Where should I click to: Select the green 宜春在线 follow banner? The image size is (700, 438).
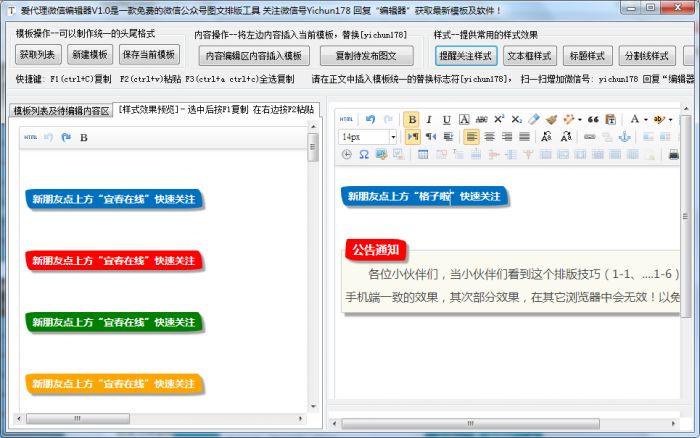114,322
